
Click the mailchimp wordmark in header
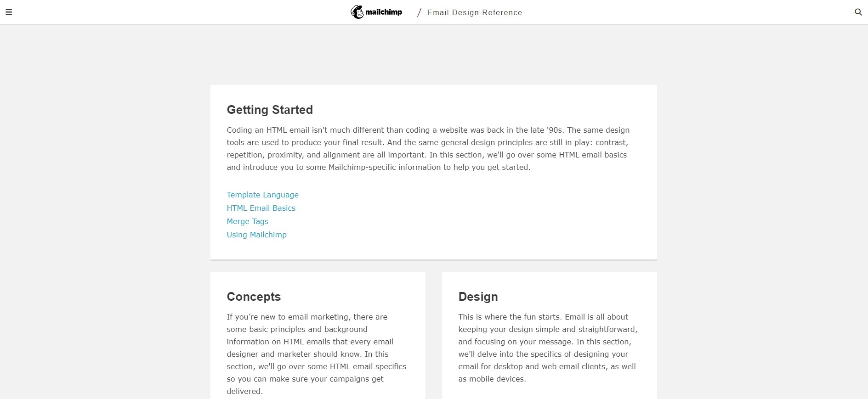coord(384,12)
